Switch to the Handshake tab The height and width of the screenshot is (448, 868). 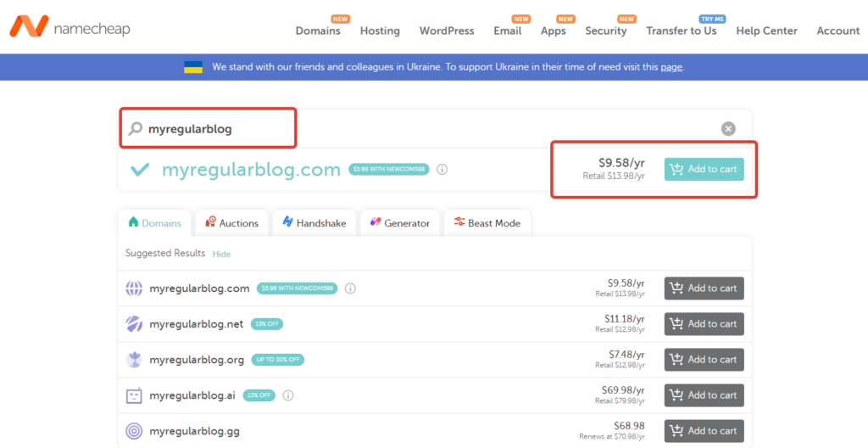click(314, 223)
